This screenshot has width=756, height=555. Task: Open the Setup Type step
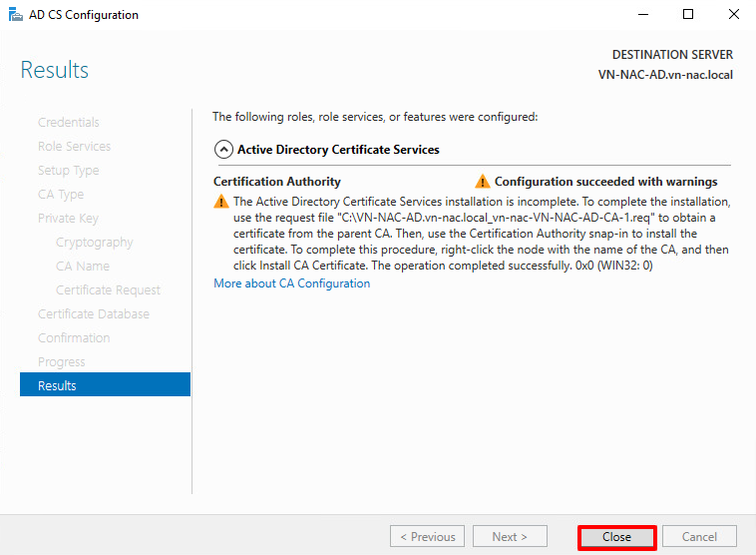tap(69, 171)
